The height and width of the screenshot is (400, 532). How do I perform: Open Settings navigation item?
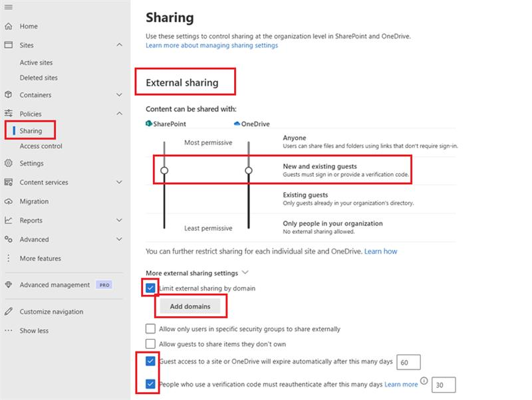tap(31, 163)
